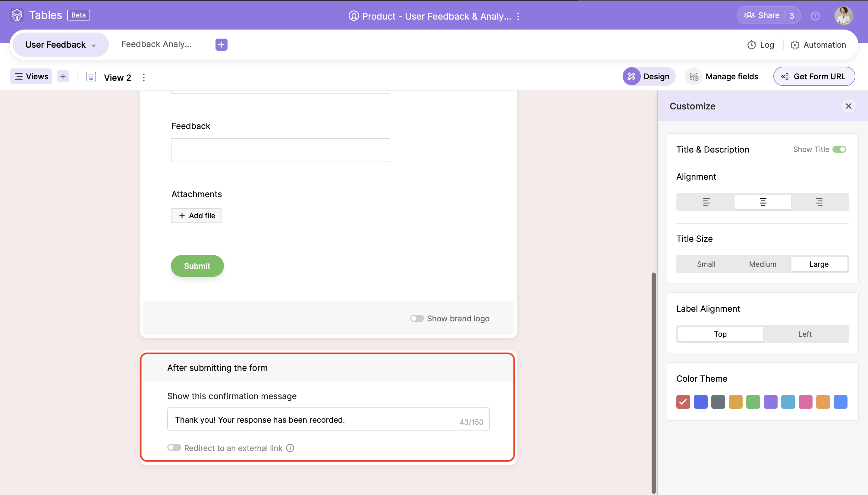Click the Tables logo icon
Screen dimensions: 868x495
click(17, 15)
